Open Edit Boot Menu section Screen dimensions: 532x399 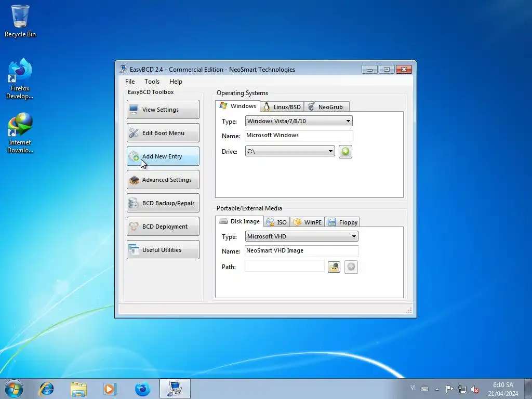point(163,132)
